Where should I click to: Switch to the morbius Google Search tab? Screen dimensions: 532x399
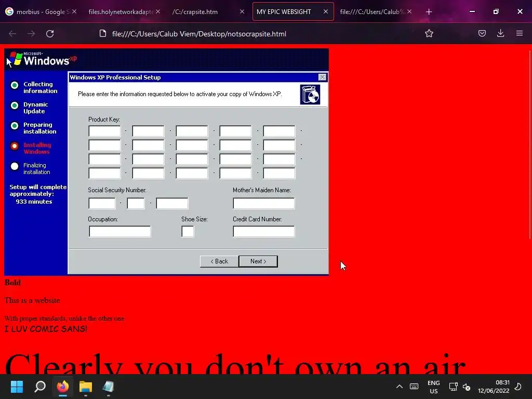[40, 11]
